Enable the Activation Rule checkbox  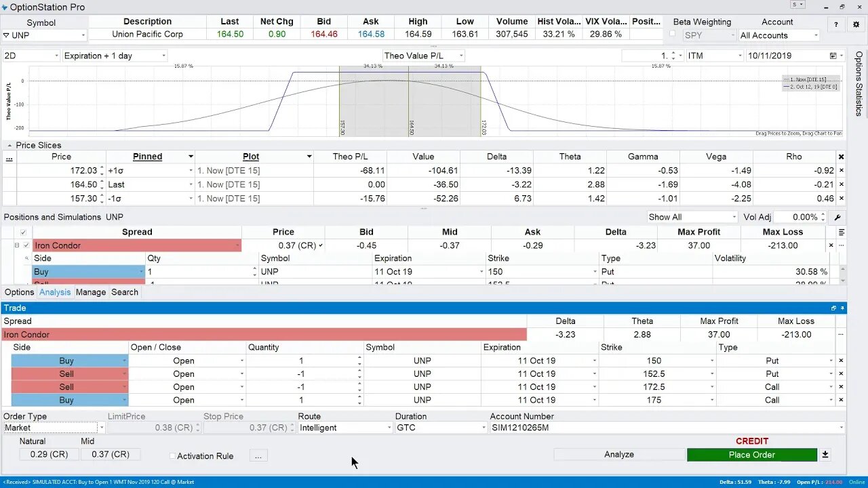[x=172, y=456]
